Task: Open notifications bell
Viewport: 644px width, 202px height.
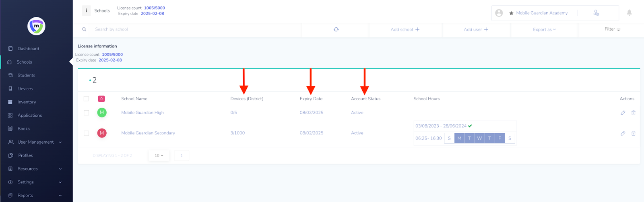Action: click(629, 13)
